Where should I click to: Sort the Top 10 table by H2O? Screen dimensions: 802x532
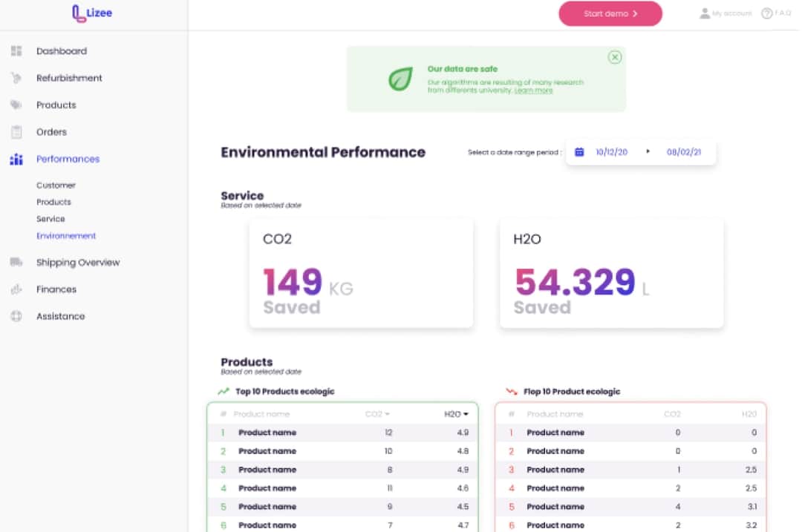click(456, 414)
